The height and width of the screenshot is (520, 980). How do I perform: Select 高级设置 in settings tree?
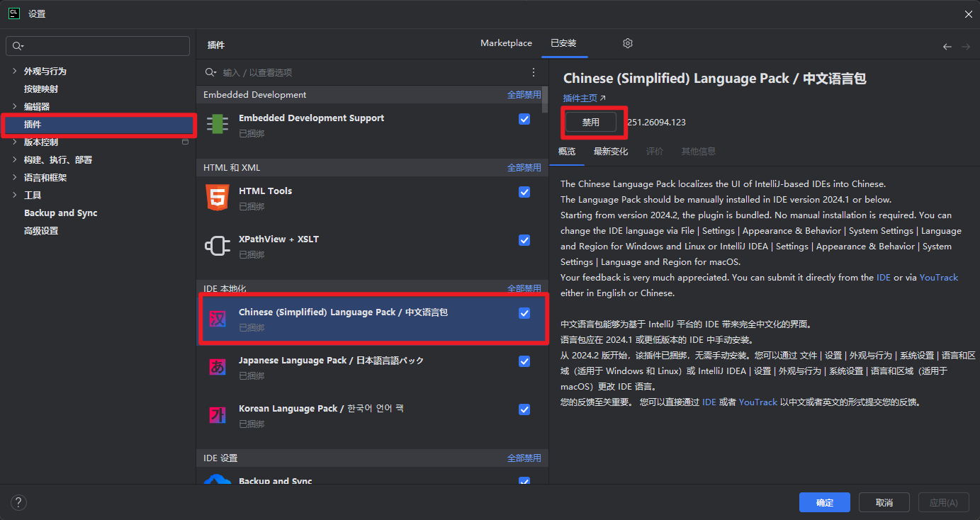pyautogui.click(x=41, y=231)
